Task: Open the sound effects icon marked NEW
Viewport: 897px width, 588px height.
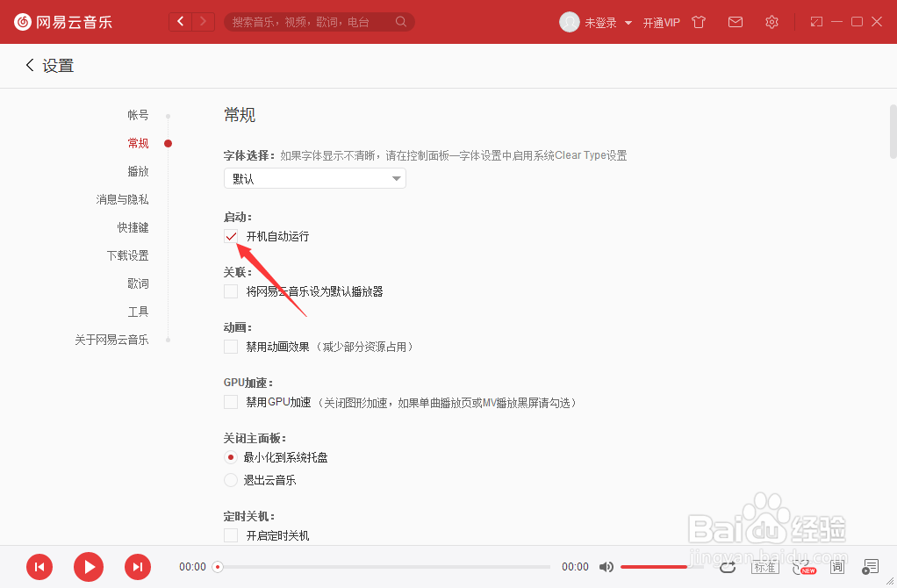Action: click(x=801, y=567)
